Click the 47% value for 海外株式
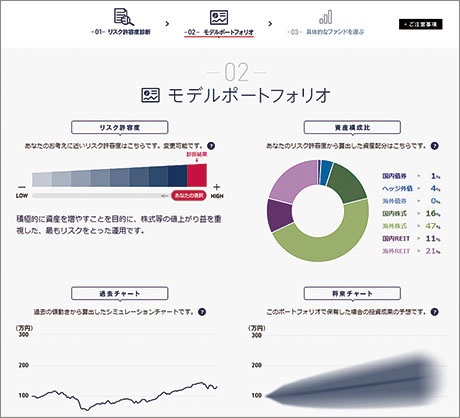This screenshot has width=460, height=418. point(432,226)
